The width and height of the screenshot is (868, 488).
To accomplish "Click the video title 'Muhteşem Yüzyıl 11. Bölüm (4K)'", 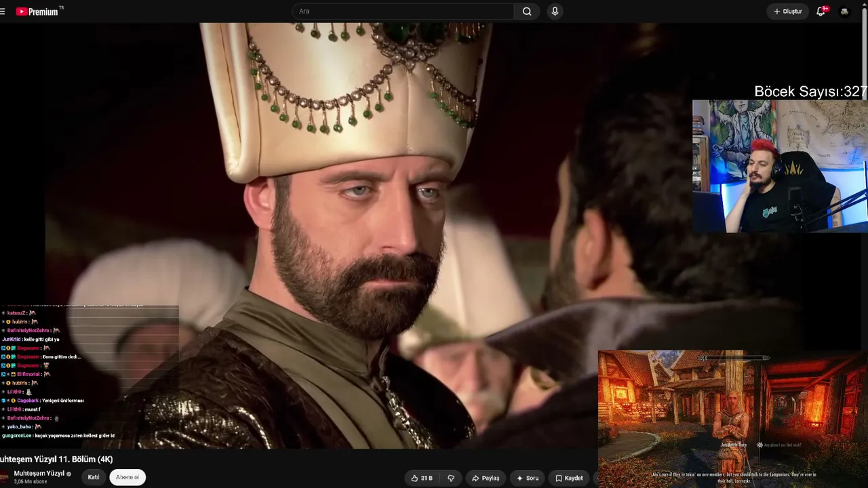I will [x=57, y=459].
